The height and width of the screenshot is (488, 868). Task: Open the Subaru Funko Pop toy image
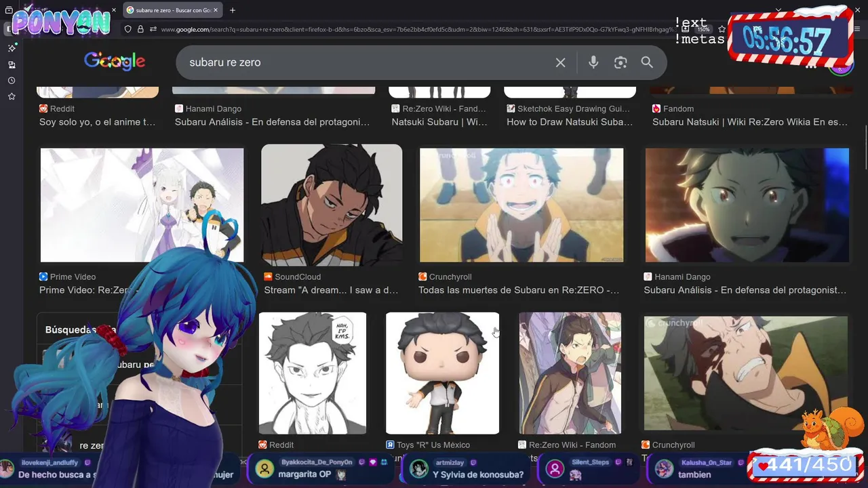[x=442, y=373]
